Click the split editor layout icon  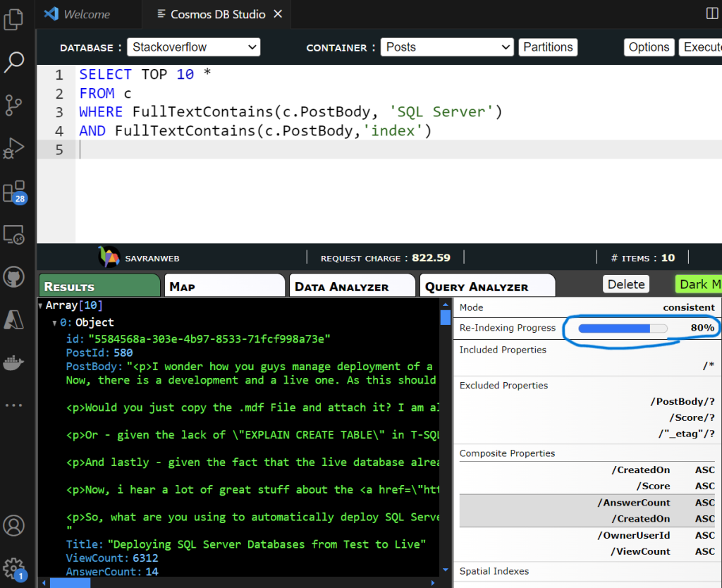(712, 13)
